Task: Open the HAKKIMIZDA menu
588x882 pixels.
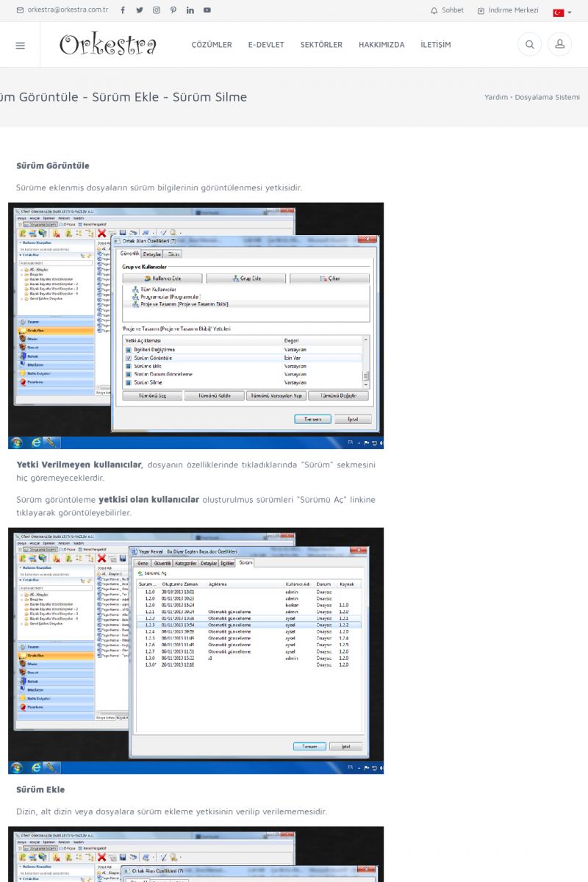Action: [x=381, y=45]
